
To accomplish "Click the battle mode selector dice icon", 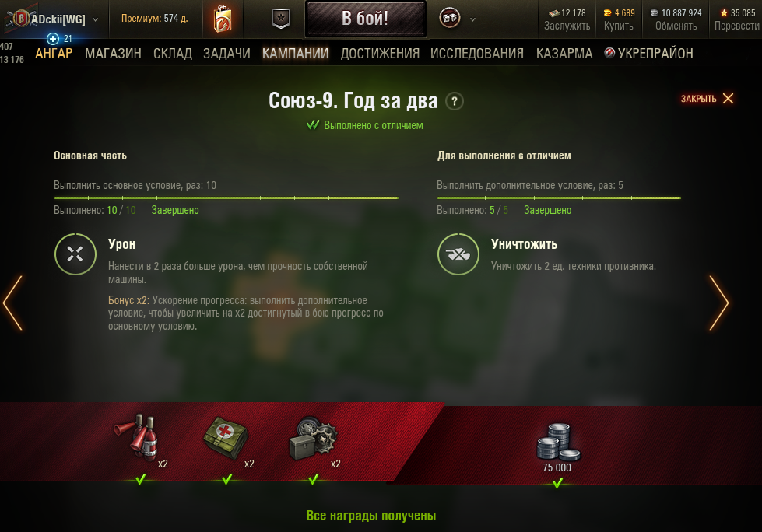I will [450, 19].
